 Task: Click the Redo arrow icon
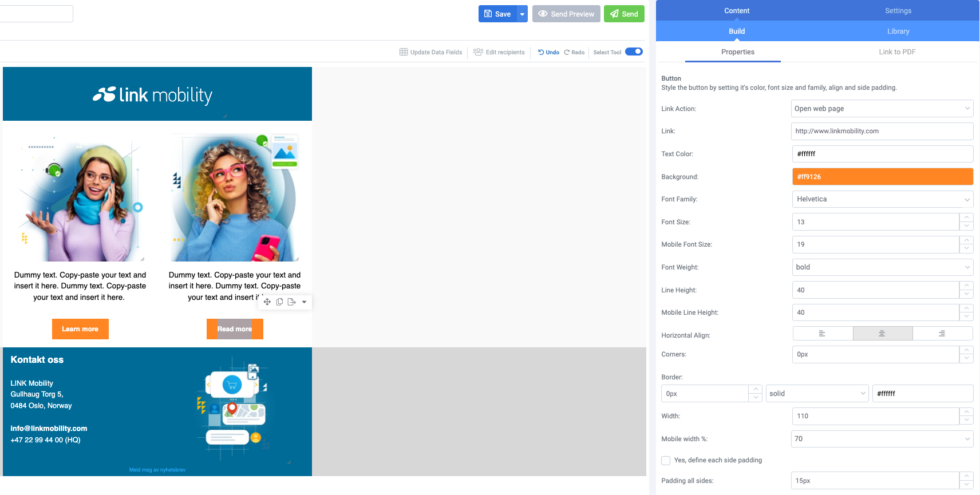(x=567, y=52)
